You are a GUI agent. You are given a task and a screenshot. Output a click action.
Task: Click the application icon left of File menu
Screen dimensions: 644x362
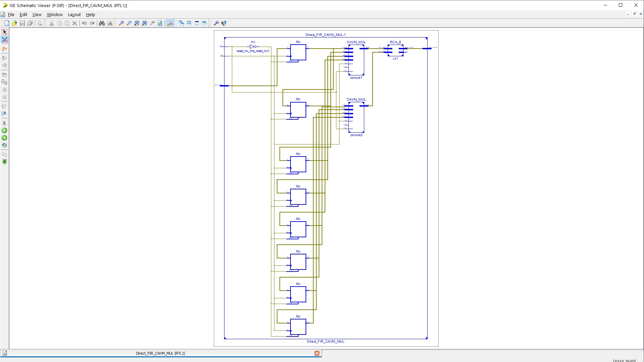coord(3,14)
